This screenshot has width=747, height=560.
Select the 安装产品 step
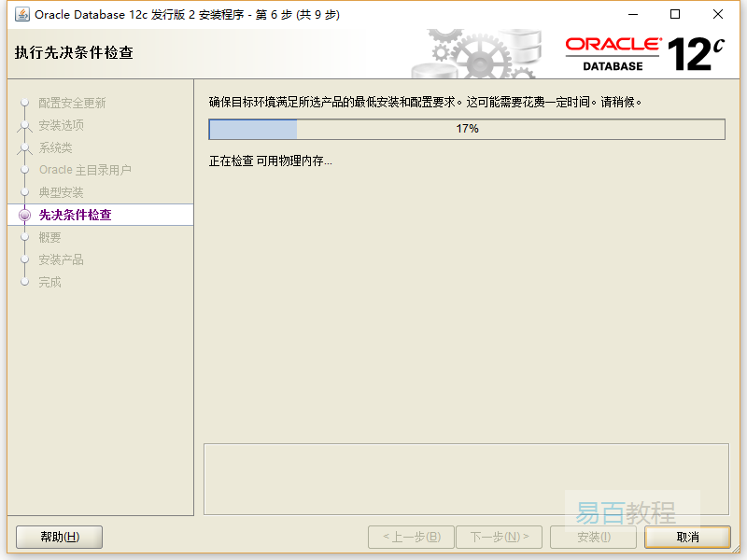click(61, 259)
